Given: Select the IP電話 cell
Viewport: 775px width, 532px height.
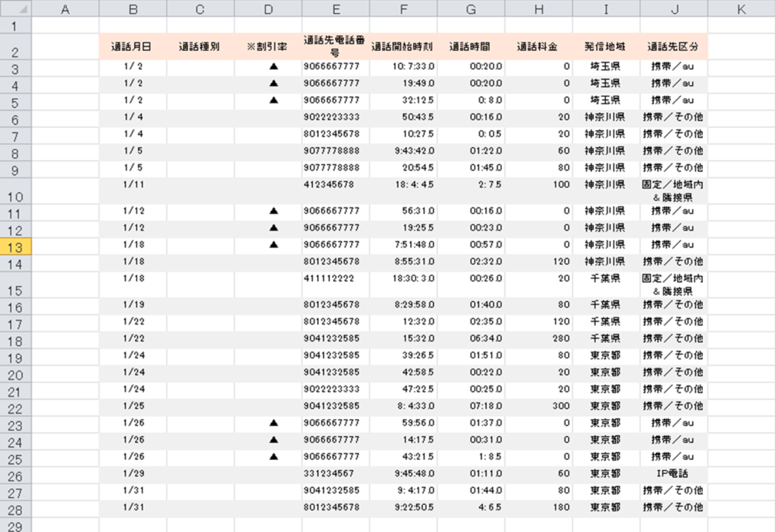Looking at the screenshot, I should pyautogui.click(x=673, y=473).
